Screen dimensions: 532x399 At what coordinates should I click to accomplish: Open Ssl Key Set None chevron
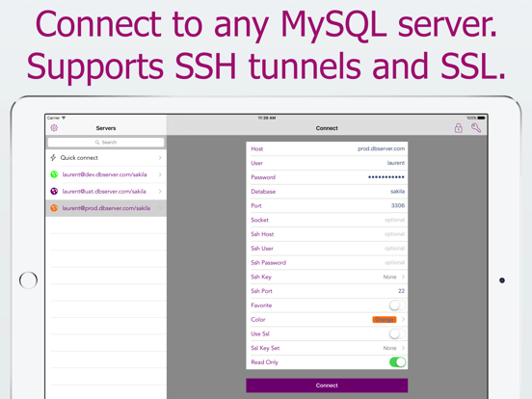[403, 348]
